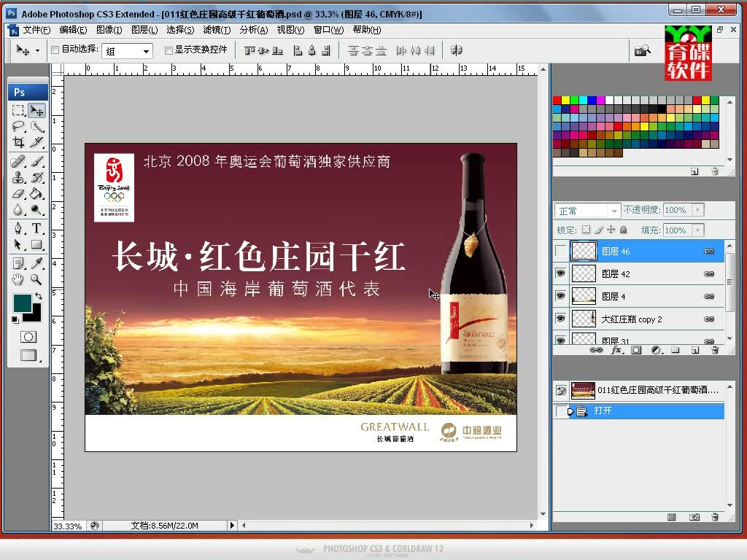Select the History Brush tool

(x=36, y=178)
